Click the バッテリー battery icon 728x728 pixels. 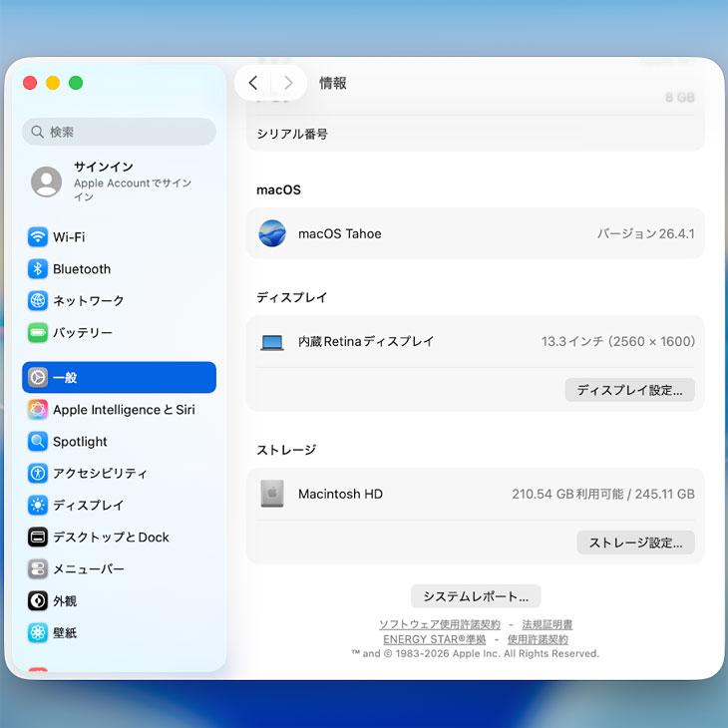tap(38, 332)
